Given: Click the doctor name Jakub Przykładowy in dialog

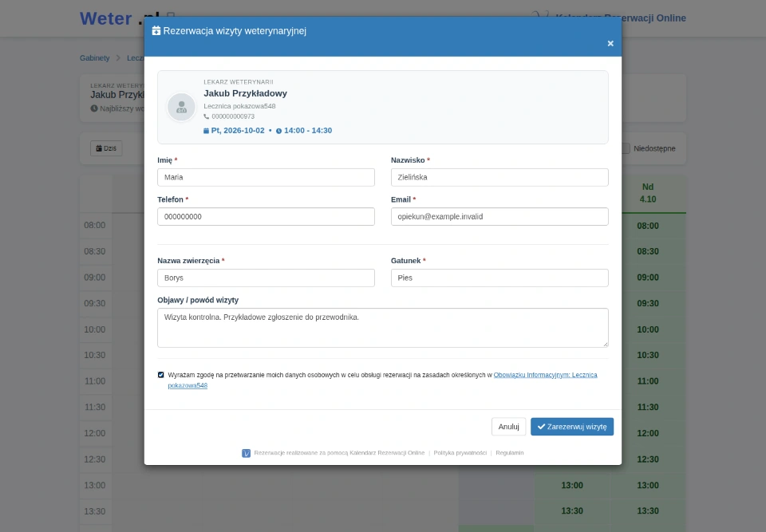Looking at the screenshot, I should pyautogui.click(x=245, y=93).
